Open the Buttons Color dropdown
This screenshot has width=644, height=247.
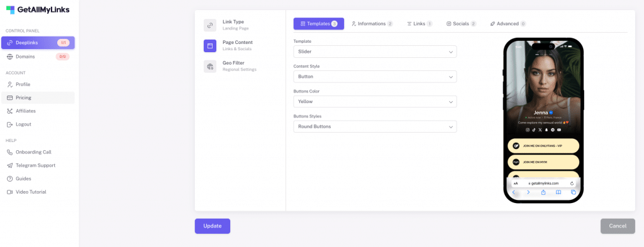click(x=375, y=101)
